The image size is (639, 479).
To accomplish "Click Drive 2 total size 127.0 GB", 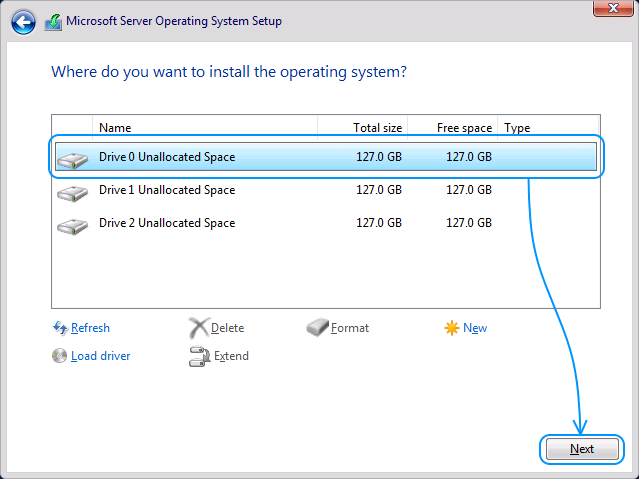I will tap(379, 223).
